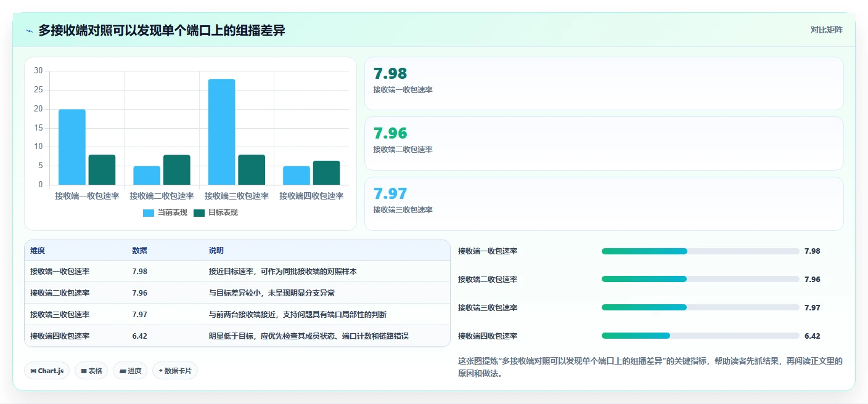The height and width of the screenshot is (404, 868).
Task: Click the 7.97 value in the table
Action: tap(139, 315)
